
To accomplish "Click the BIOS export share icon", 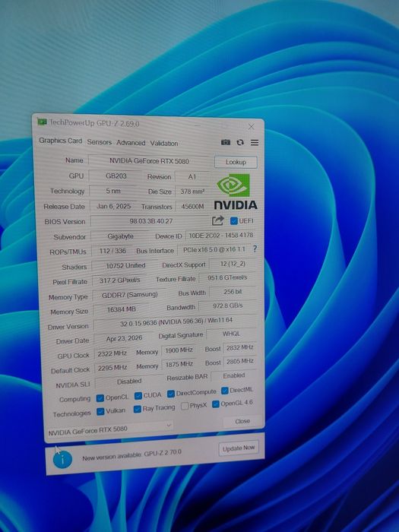I will click(x=218, y=220).
